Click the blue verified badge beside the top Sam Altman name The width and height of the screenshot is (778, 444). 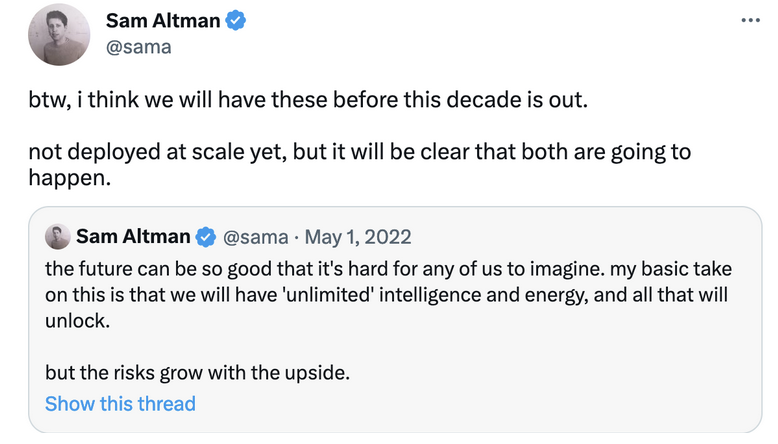pos(235,21)
